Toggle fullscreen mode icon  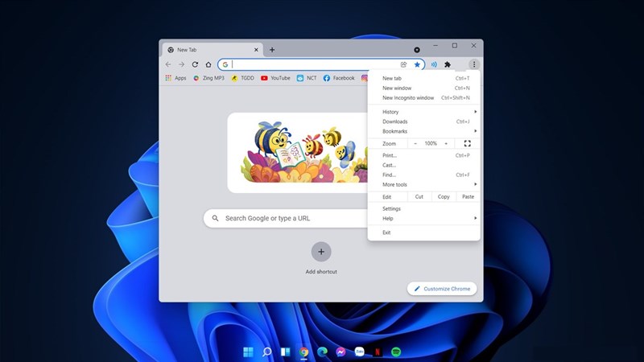pyautogui.click(x=468, y=144)
